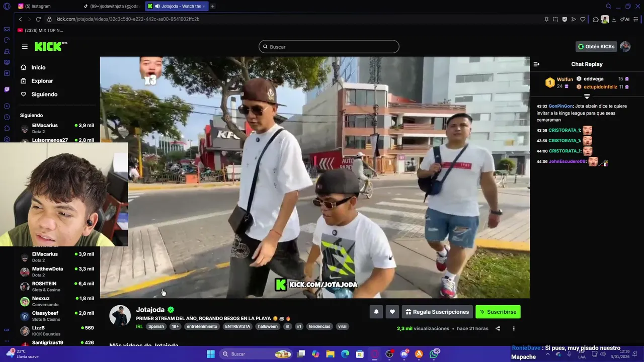Open File Explorer from taskbar
Viewport: 644px width, 362px height.
click(331, 354)
